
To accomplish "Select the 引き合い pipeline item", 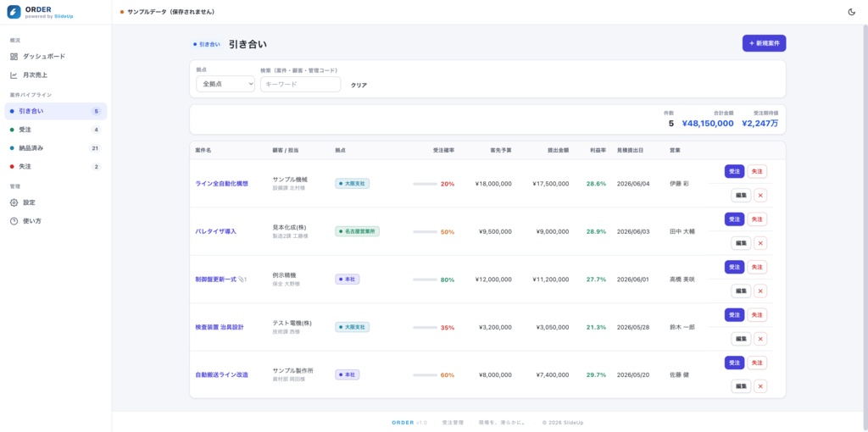I will [x=55, y=111].
